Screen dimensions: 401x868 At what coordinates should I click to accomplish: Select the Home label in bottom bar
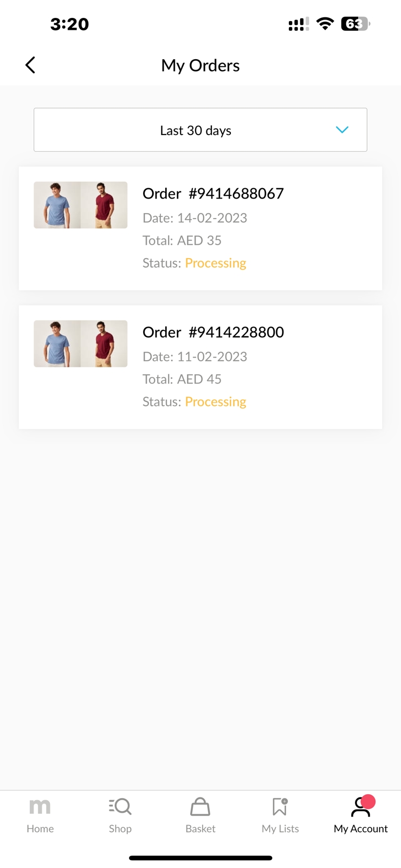pos(40,828)
